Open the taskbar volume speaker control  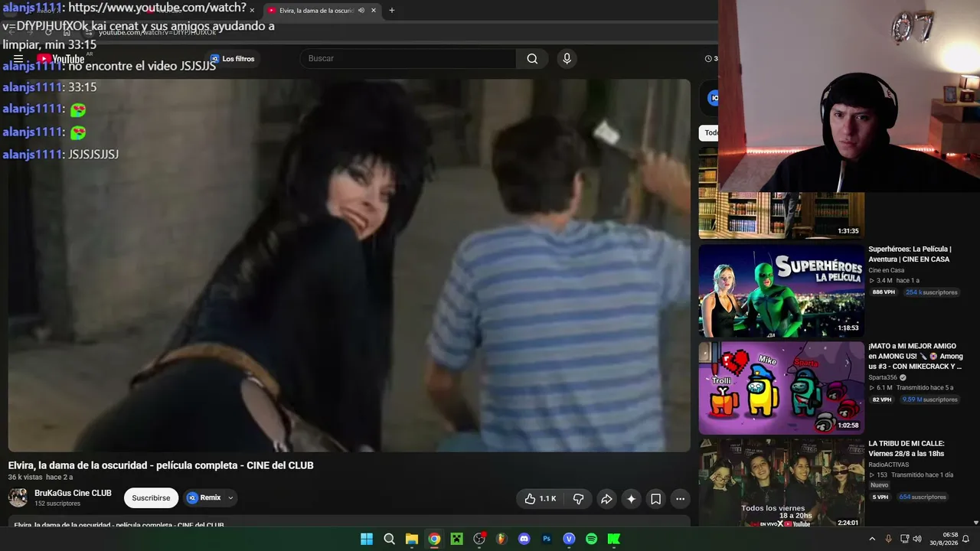tap(917, 539)
